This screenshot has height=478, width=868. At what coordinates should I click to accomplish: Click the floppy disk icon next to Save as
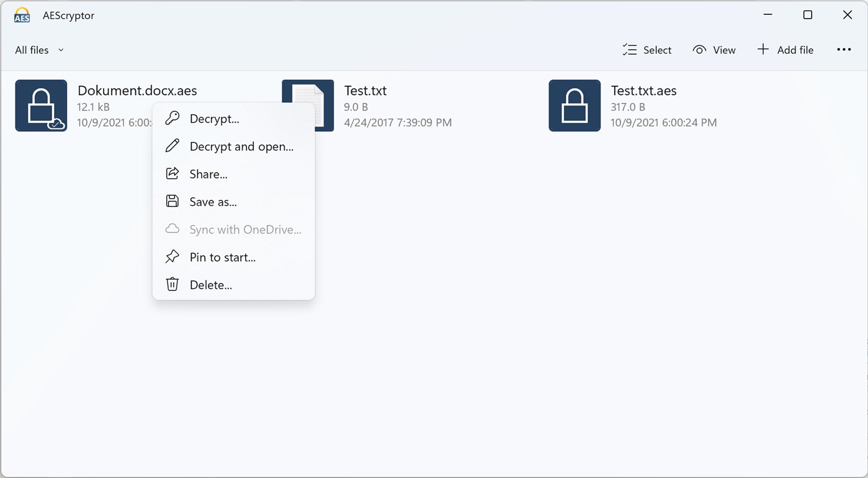(172, 201)
